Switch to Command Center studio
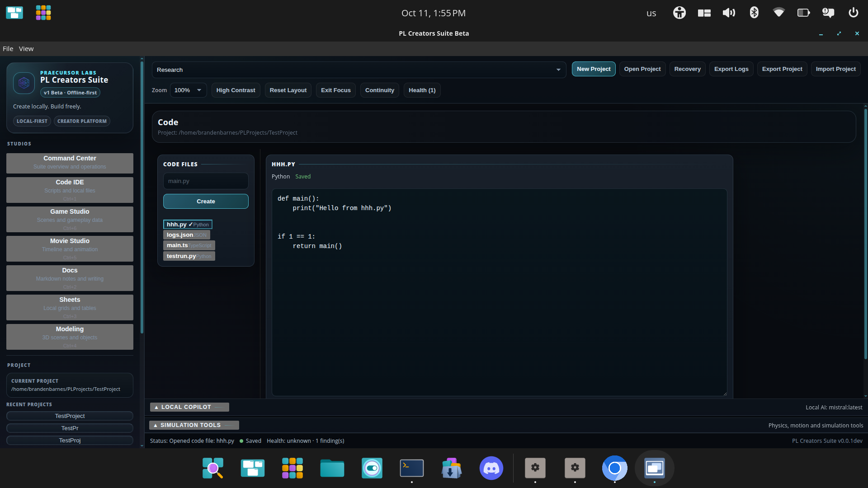 coord(70,163)
